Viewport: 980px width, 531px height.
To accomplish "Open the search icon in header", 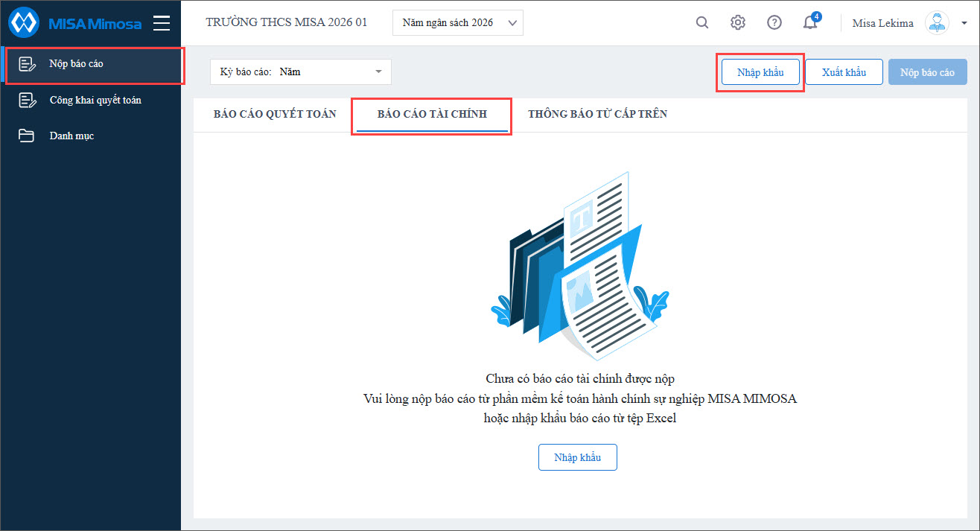I will 702,22.
